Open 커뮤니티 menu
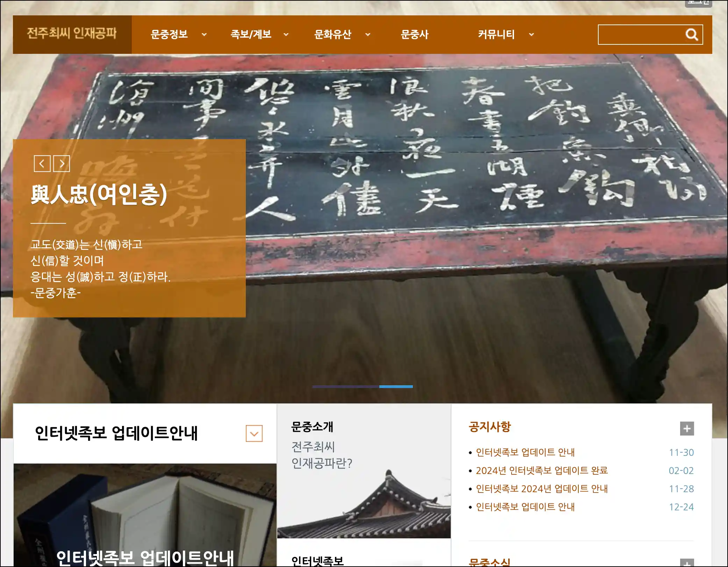The image size is (728, 567). point(496,34)
